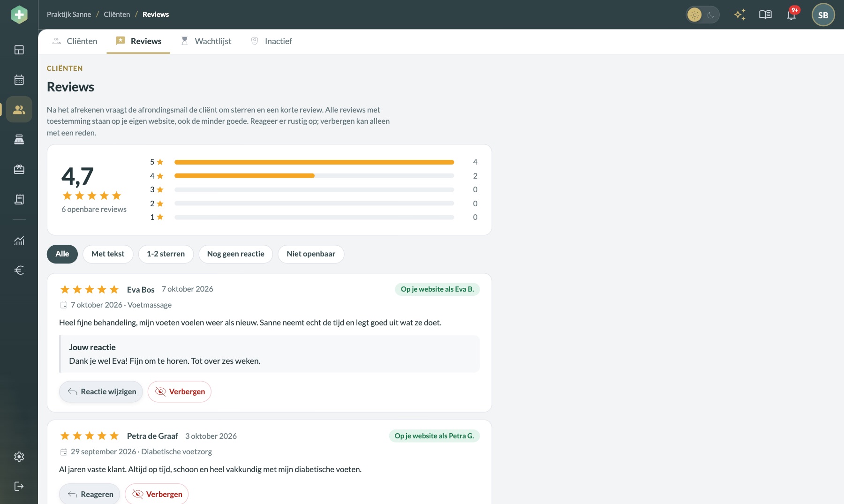Open the calendar icon in sidebar

(x=19, y=80)
